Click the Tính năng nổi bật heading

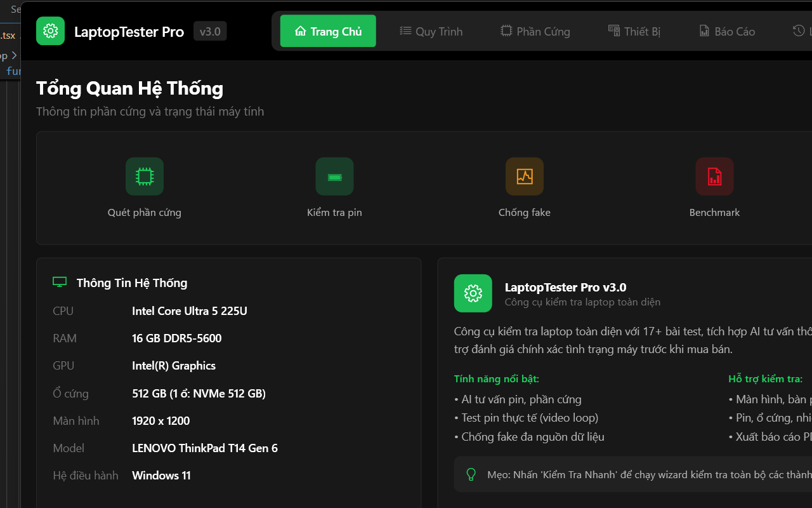pos(497,379)
